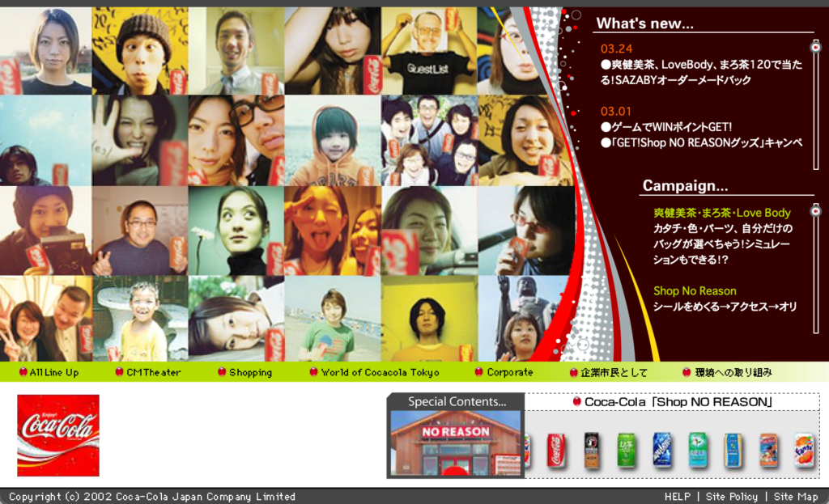Click the man holding QuestList shirt photo
This screenshot has height=504, width=829.
click(x=428, y=51)
